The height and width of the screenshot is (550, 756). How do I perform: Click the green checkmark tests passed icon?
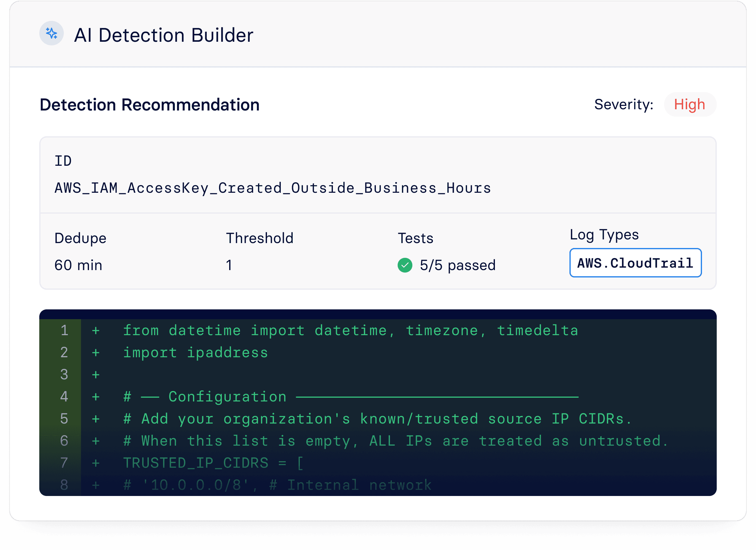[x=405, y=265]
